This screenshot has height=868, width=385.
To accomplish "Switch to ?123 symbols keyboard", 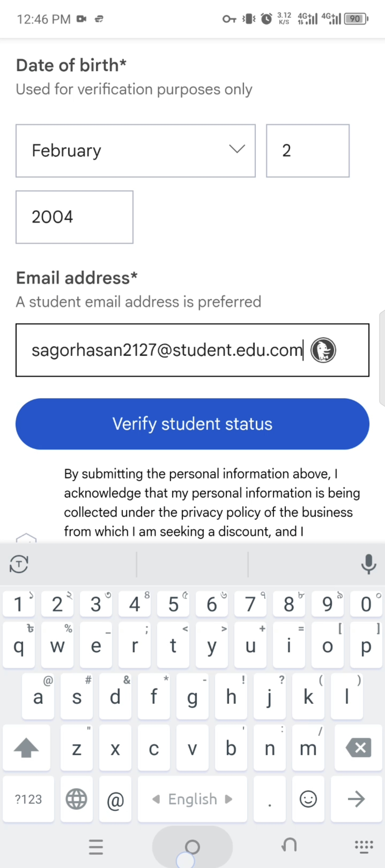I will click(x=29, y=799).
